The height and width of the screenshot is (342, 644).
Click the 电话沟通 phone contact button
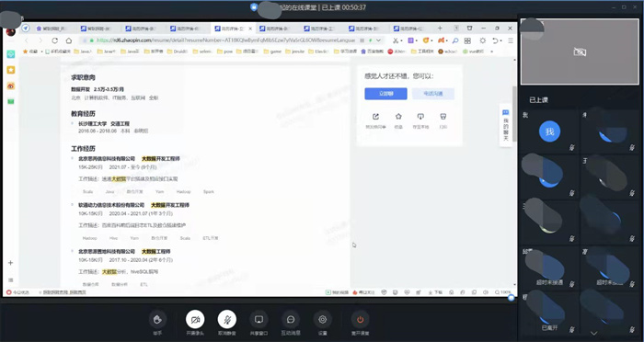[433, 94]
